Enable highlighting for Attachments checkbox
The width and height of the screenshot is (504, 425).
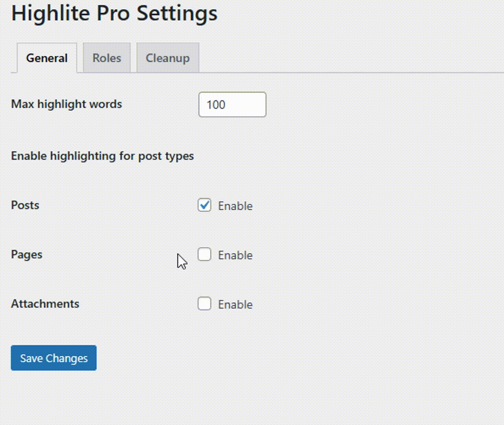pos(204,304)
